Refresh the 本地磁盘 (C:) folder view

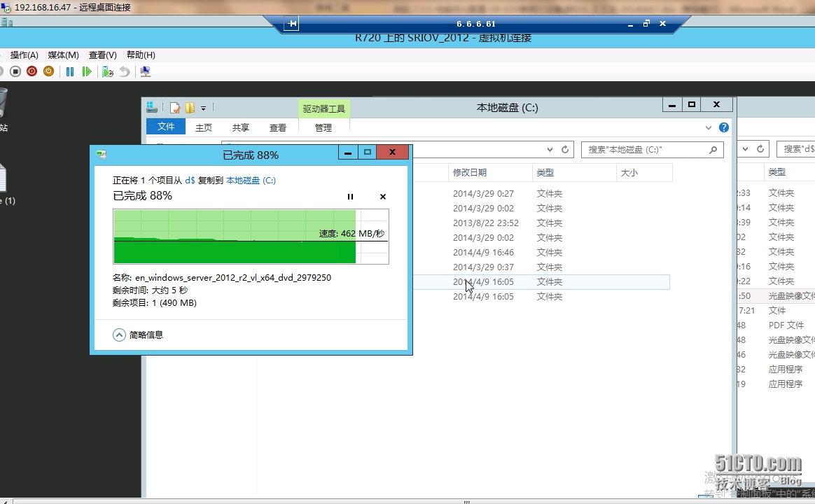tap(565, 150)
